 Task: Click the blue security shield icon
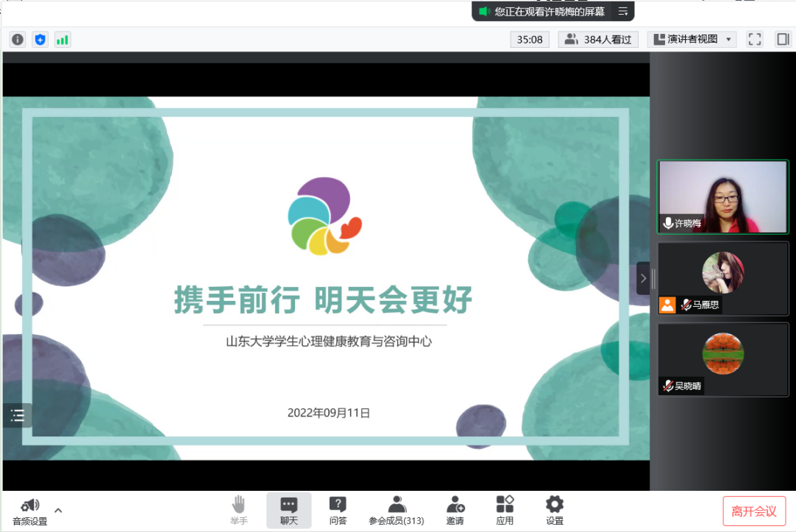[40, 40]
